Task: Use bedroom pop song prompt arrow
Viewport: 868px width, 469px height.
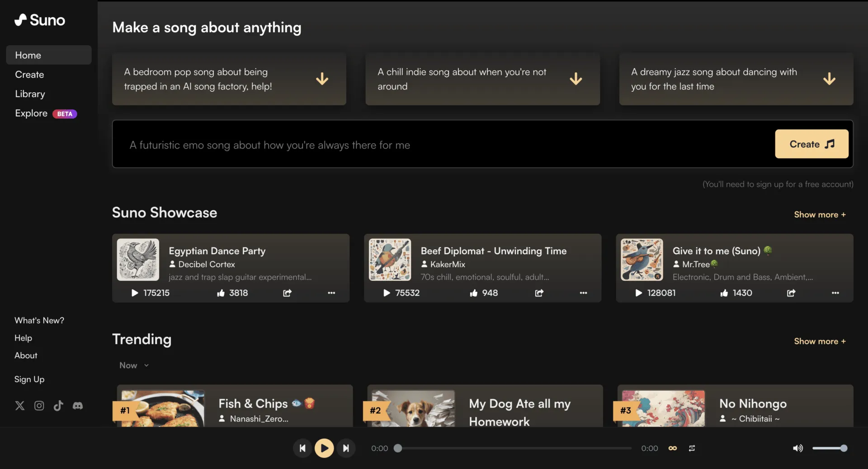Action: click(322, 79)
